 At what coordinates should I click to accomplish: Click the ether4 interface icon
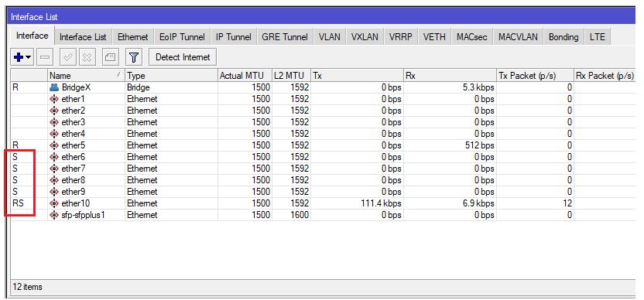[x=54, y=134]
